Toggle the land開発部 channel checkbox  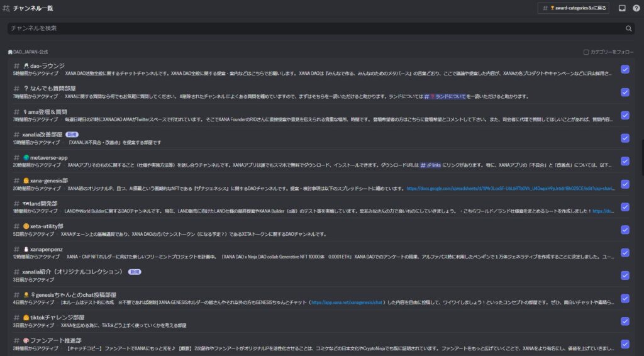click(x=625, y=207)
